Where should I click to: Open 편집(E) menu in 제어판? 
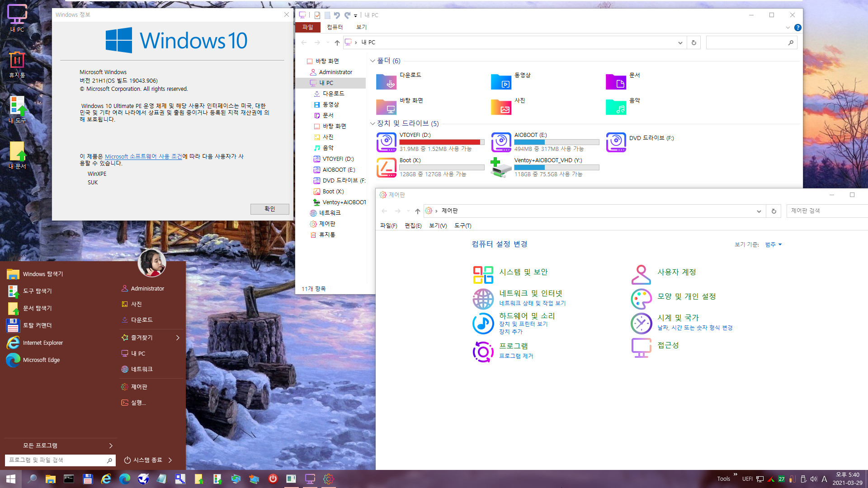tap(413, 225)
